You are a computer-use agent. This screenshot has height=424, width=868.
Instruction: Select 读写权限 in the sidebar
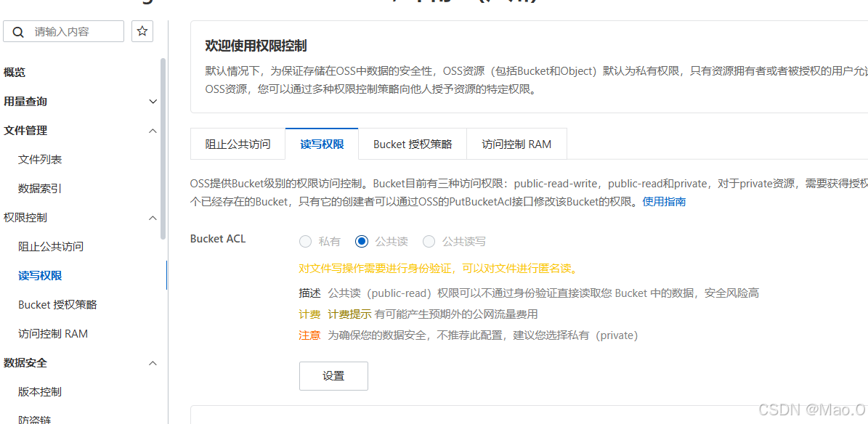click(x=40, y=276)
